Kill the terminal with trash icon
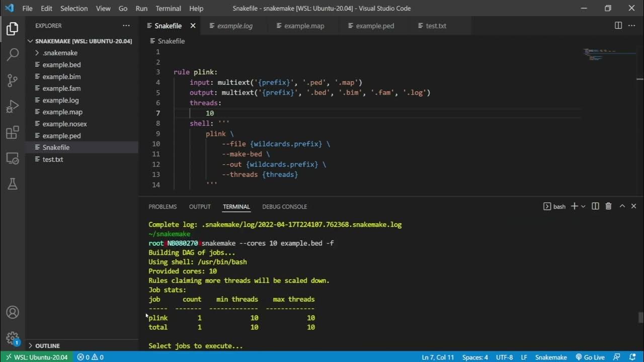The image size is (644, 362). click(608, 206)
